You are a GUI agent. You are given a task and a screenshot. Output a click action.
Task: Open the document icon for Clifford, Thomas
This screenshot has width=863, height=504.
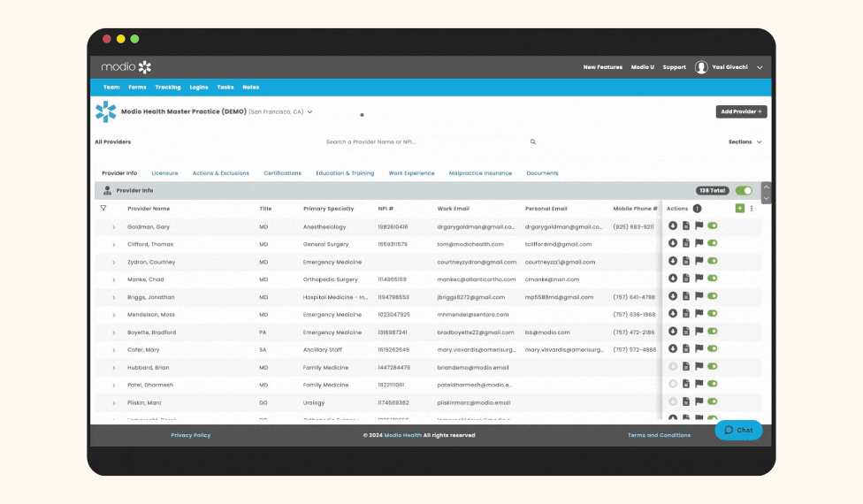pyautogui.click(x=685, y=243)
